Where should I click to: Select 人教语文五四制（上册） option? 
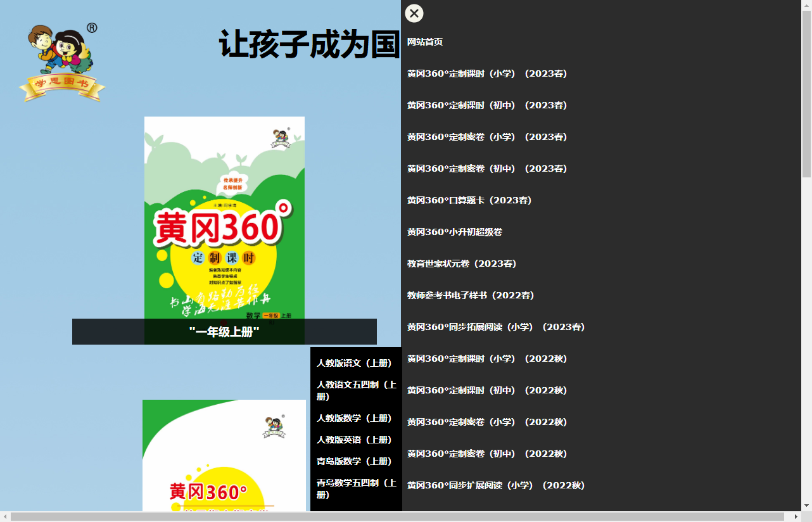coord(355,390)
